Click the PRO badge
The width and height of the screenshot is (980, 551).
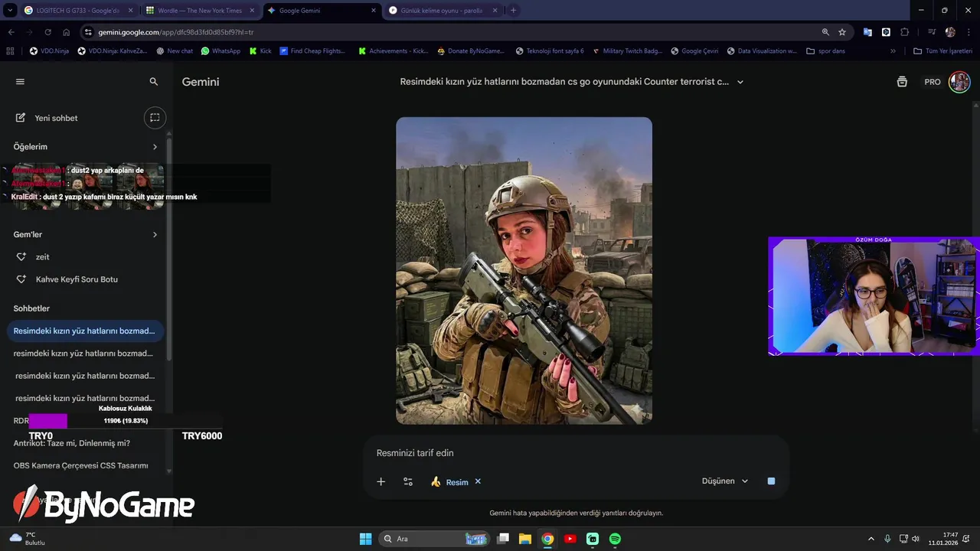[x=933, y=82]
